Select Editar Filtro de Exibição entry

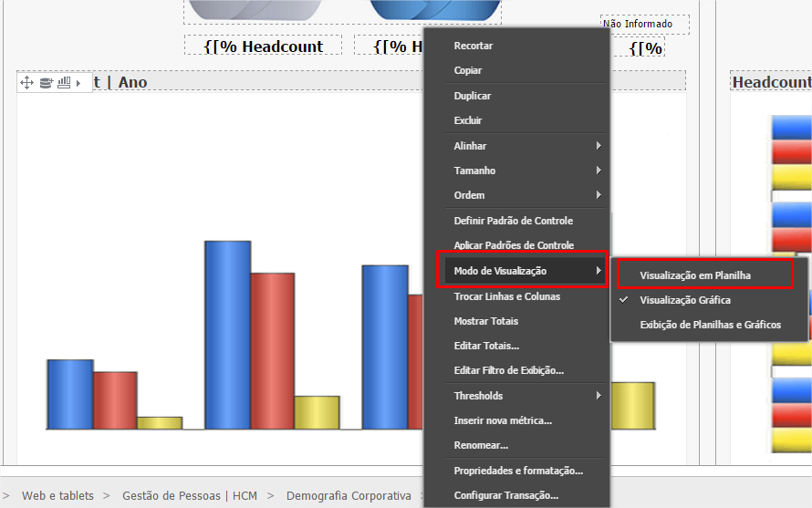pos(509,370)
